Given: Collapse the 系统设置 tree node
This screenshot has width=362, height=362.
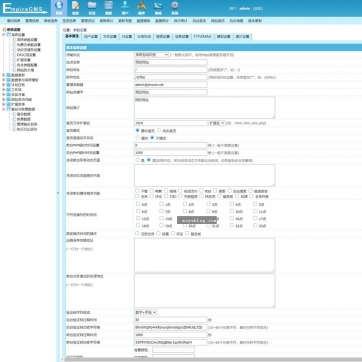Looking at the screenshot, I should (4, 35).
